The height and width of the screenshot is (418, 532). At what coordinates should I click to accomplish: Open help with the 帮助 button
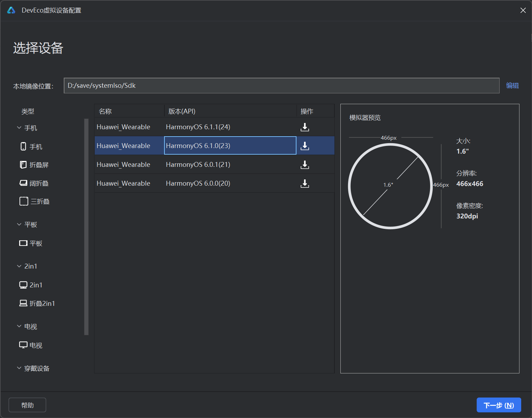click(28, 405)
